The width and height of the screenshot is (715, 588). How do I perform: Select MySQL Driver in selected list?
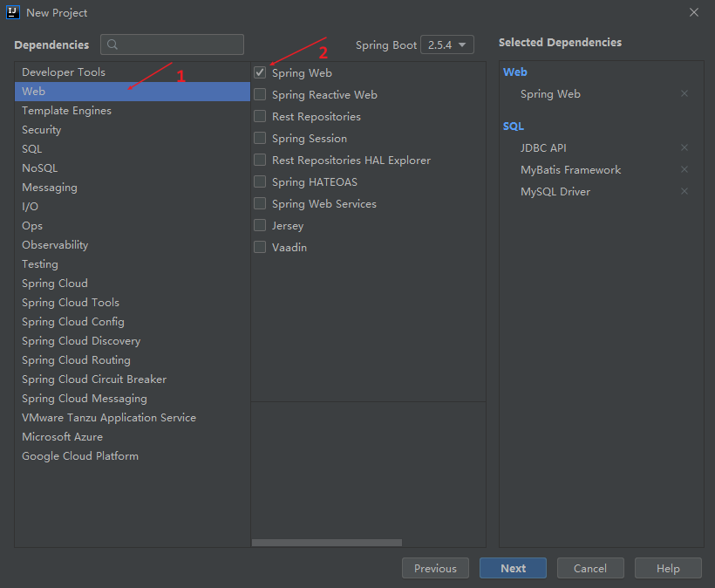coord(555,192)
